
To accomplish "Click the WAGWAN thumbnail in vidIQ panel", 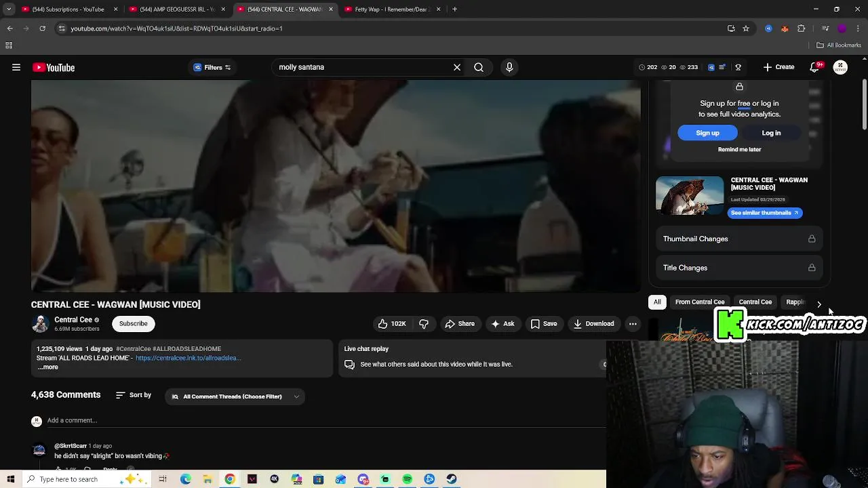I will pos(690,196).
